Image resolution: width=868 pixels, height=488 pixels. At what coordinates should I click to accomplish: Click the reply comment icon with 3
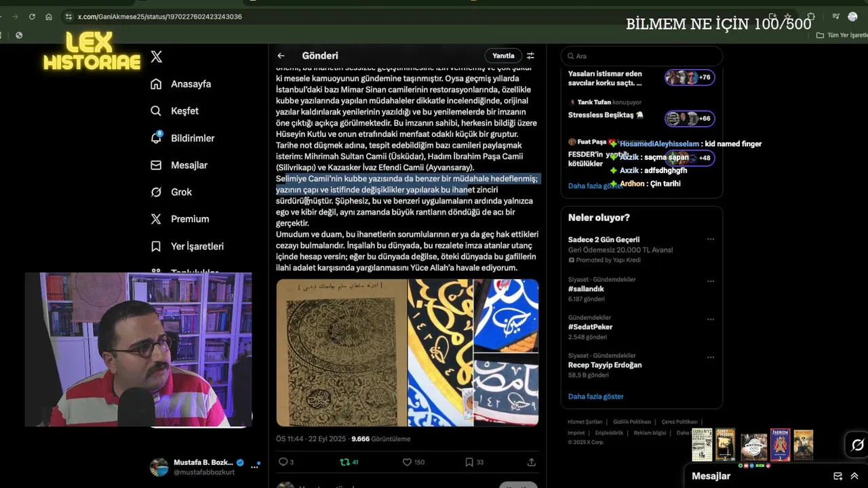pyautogui.click(x=286, y=462)
